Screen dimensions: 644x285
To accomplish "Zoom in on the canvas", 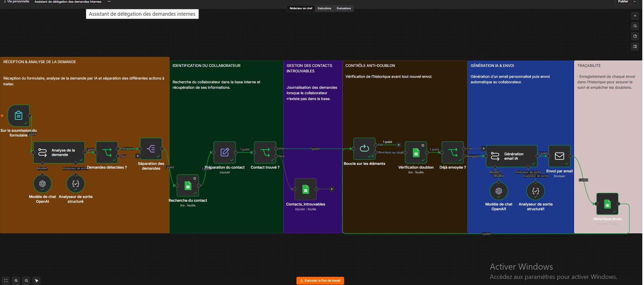I will point(16,281).
